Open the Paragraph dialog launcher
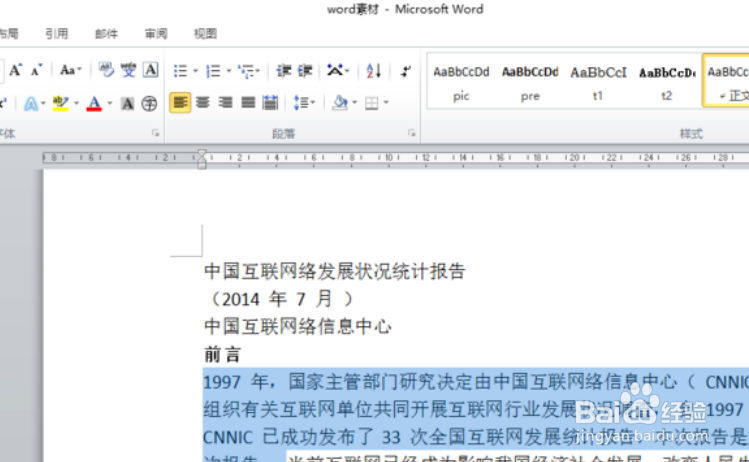The height and width of the screenshot is (462, 749). (411, 133)
